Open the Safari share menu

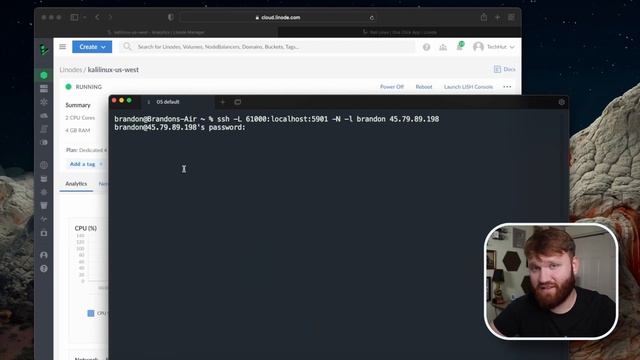coord(484,17)
